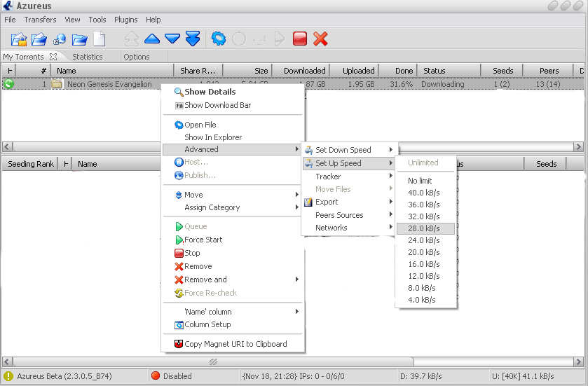This screenshot has width=588, height=386.
Task: Sort by the Peers column header
Action: (x=548, y=71)
